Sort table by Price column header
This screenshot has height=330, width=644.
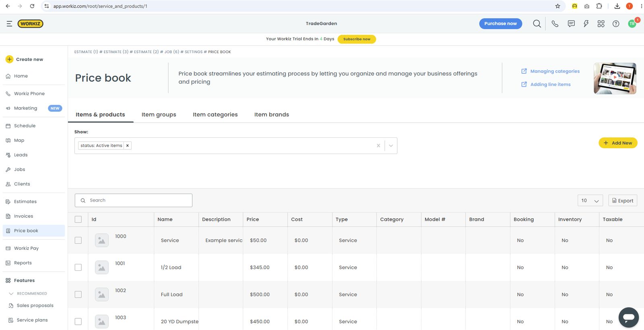253,220
